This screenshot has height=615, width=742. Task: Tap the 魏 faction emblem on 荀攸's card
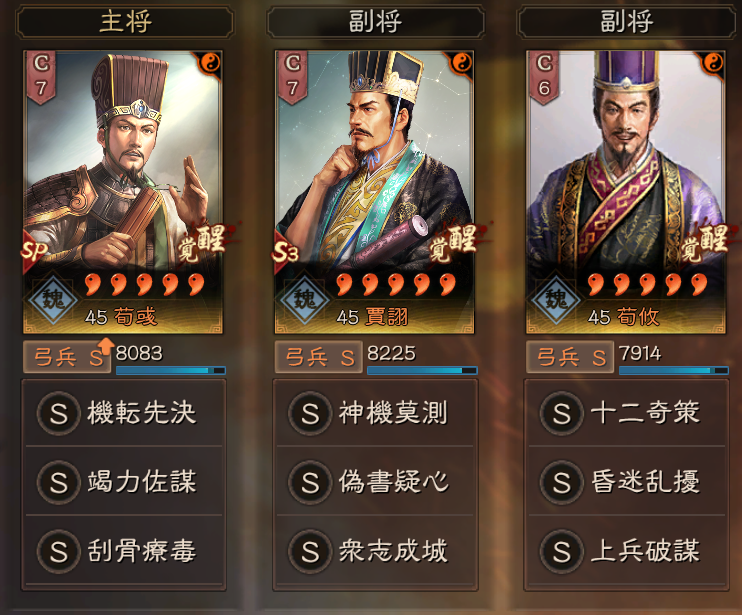click(x=556, y=299)
